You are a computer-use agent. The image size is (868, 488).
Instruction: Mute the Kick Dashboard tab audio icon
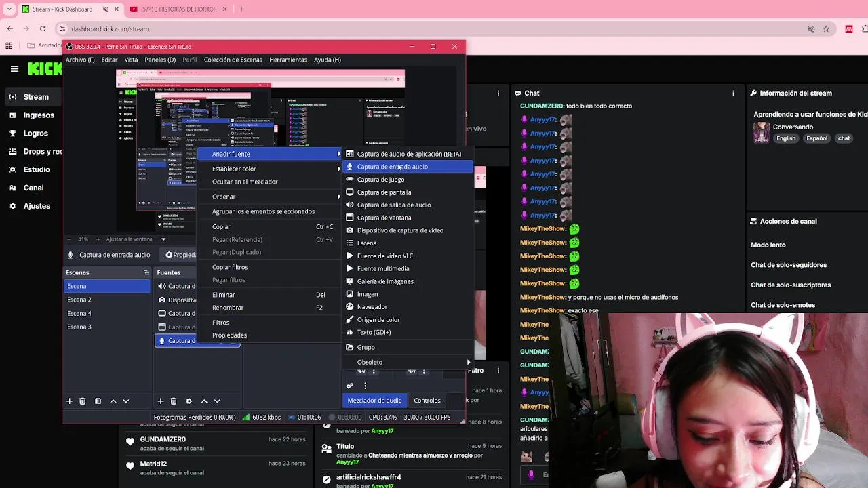(105, 9)
